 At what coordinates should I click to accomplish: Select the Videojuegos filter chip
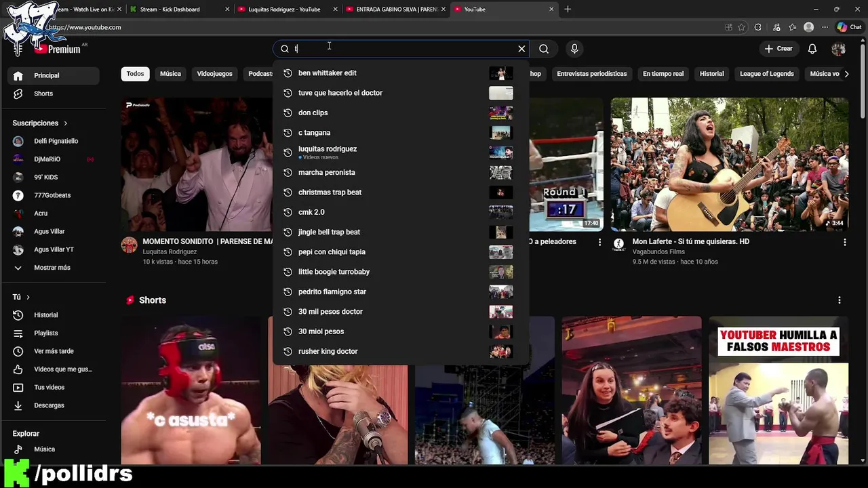[214, 74]
